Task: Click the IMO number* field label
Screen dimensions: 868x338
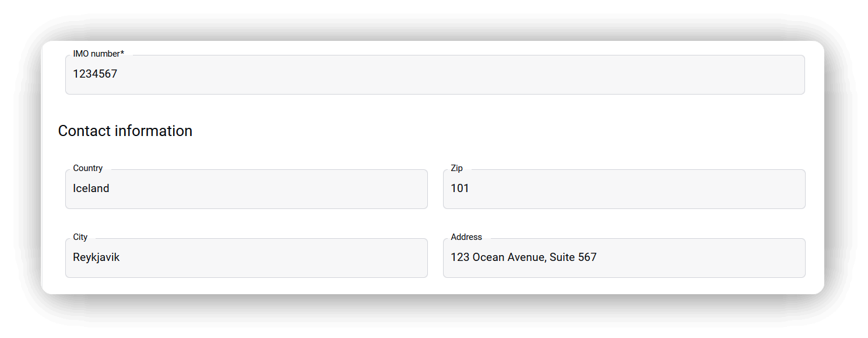Action: click(x=98, y=54)
